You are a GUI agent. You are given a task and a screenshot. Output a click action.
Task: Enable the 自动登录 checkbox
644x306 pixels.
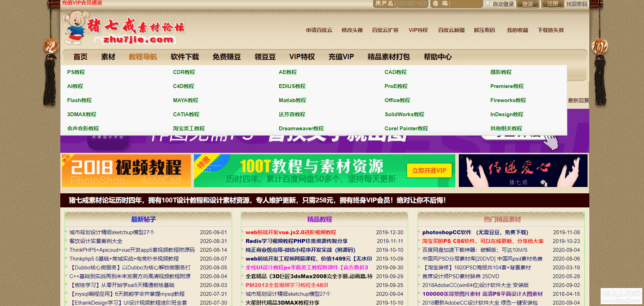pyautogui.click(x=487, y=4)
